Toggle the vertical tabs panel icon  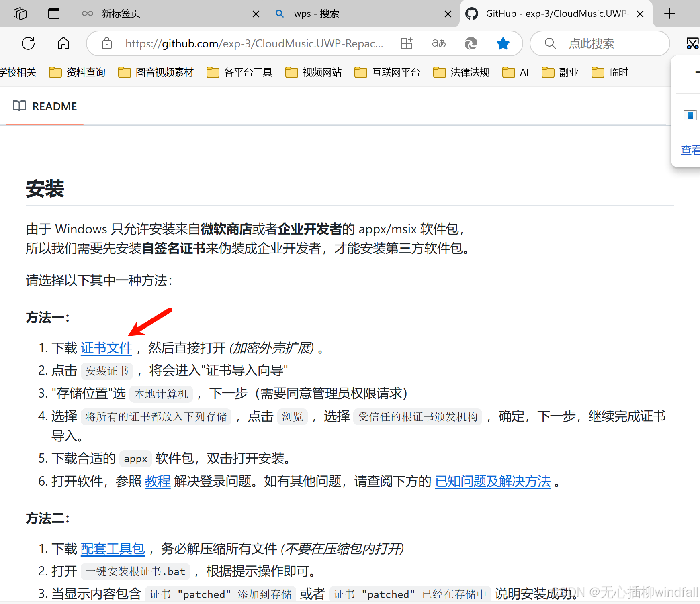(54, 14)
